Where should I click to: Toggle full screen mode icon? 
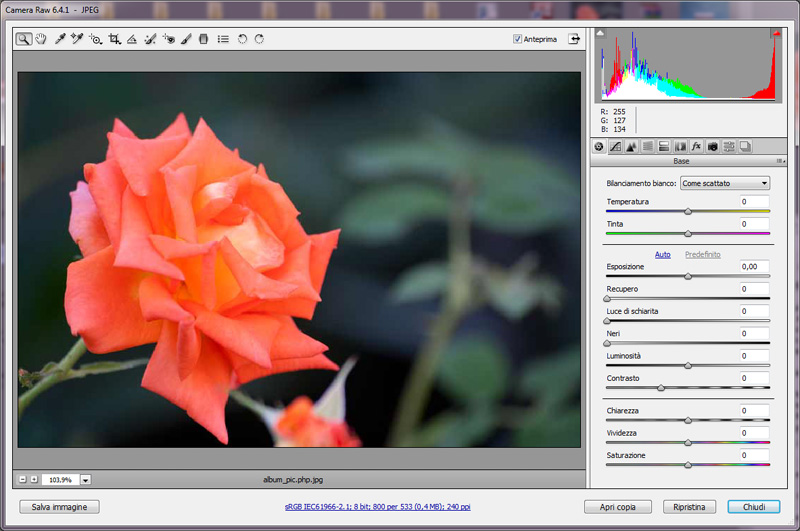pos(574,39)
